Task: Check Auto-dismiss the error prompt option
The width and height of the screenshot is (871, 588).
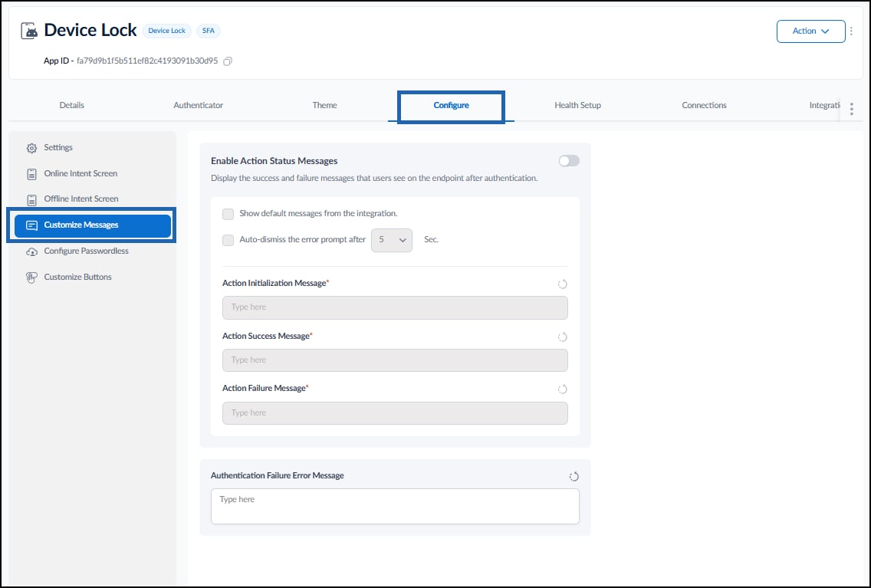Action: [x=228, y=240]
